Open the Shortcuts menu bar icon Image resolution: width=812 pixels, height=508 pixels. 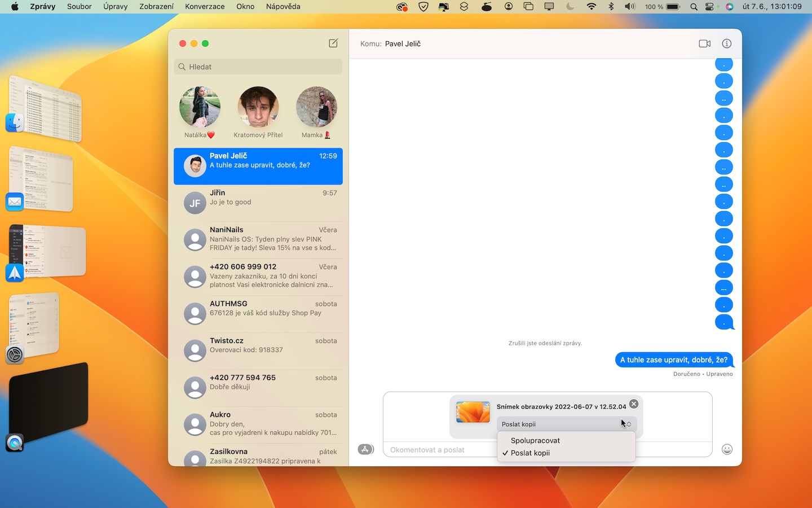pos(464,7)
